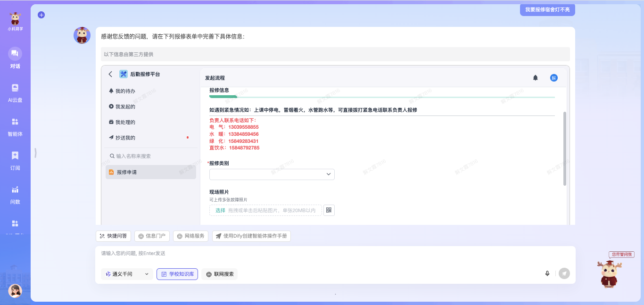Toggle the 学校知识库 knowledge base option
This screenshot has width=644, height=305.
(x=177, y=274)
